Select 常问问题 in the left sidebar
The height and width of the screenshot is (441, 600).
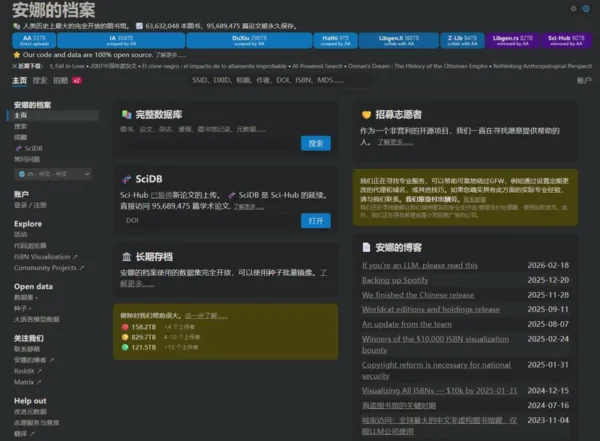[x=27, y=159]
